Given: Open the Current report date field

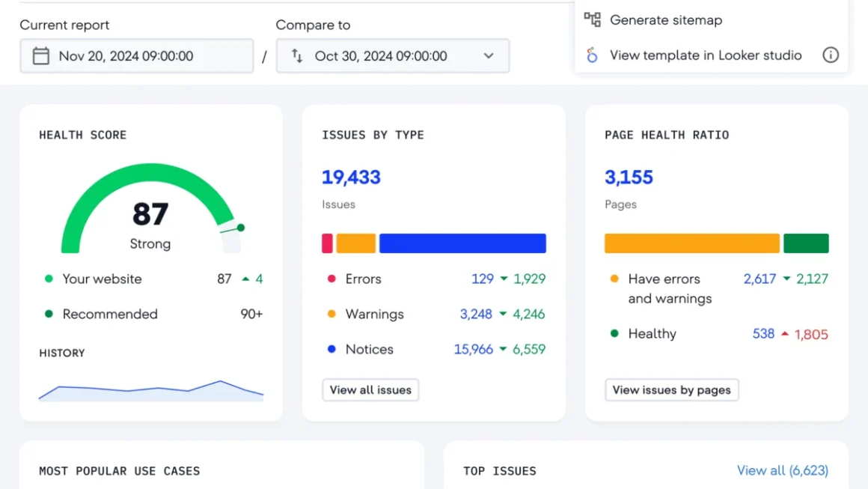Looking at the screenshot, I should [137, 56].
